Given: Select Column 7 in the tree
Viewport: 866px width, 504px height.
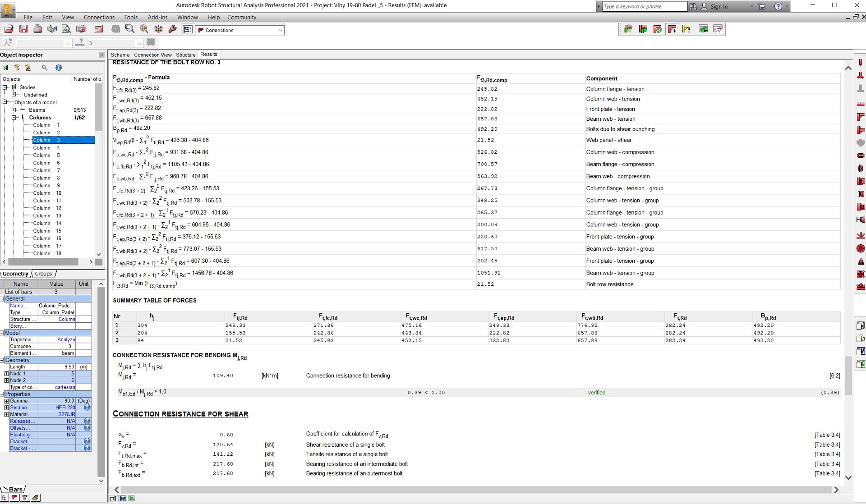Looking at the screenshot, I should tap(46, 170).
